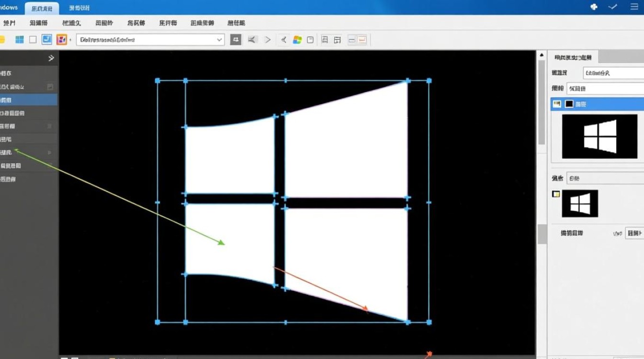The height and width of the screenshot is (359, 644).
Task: Click the colorful four-pane flag icon in the toolbar
Action: (x=297, y=40)
